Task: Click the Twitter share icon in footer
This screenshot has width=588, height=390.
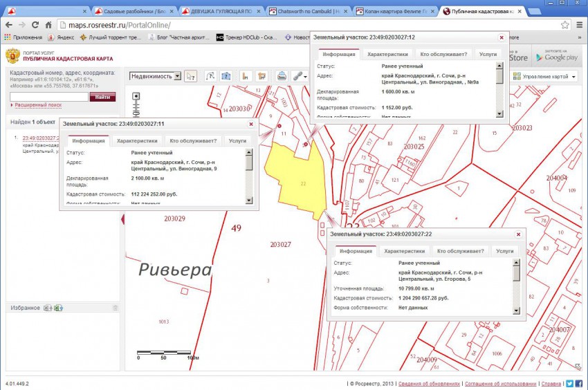Action: 569,383
